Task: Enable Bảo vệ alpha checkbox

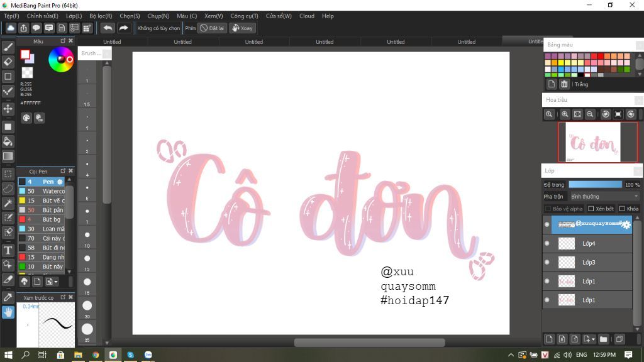Action: coord(548,209)
